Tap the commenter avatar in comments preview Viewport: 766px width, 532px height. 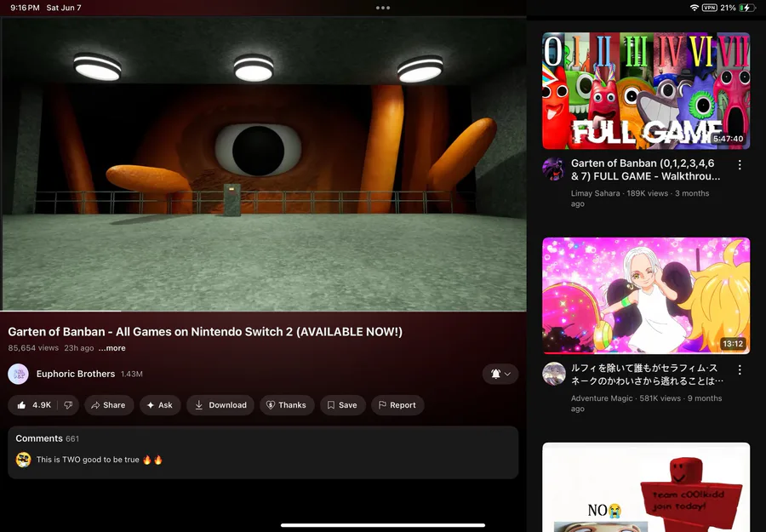click(23, 460)
